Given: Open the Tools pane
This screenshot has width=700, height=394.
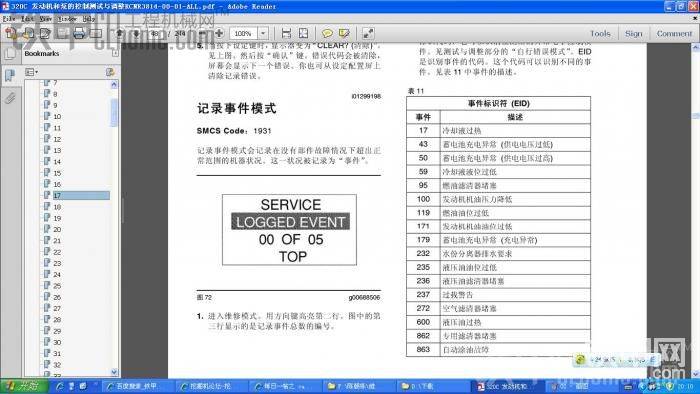Looking at the screenshot, I should click(600, 33).
